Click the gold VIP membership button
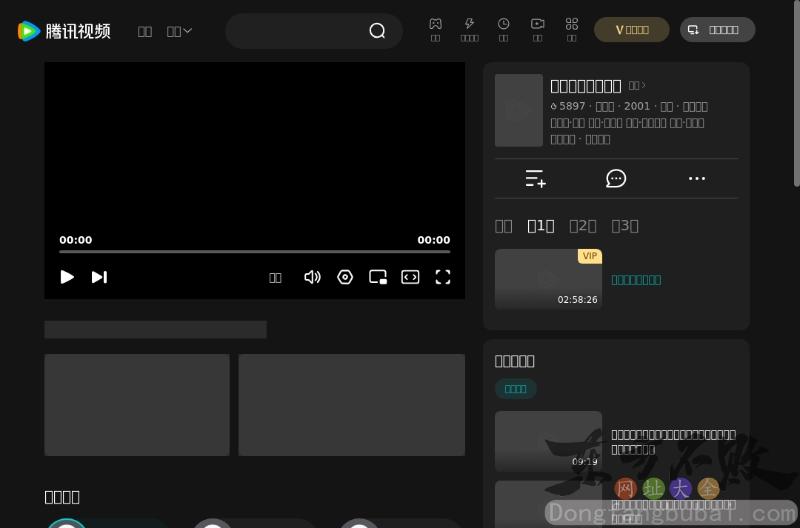Image resolution: width=800 pixels, height=528 pixels. pyautogui.click(x=632, y=30)
